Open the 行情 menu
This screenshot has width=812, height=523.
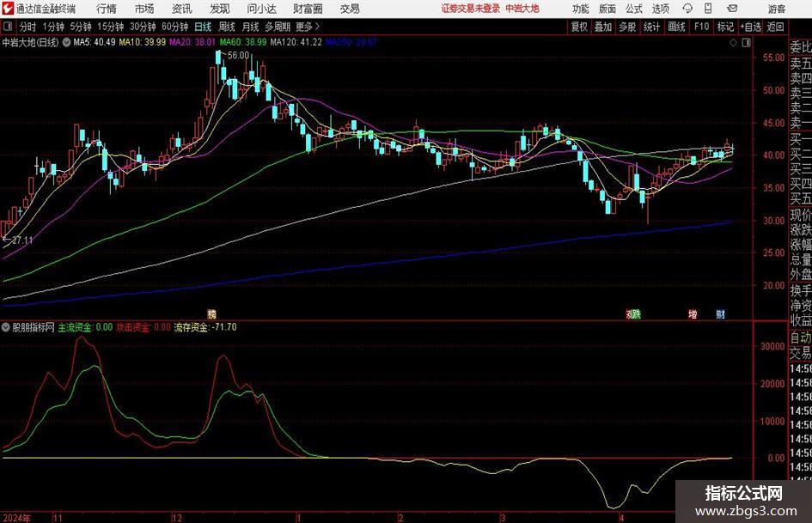[x=107, y=9]
